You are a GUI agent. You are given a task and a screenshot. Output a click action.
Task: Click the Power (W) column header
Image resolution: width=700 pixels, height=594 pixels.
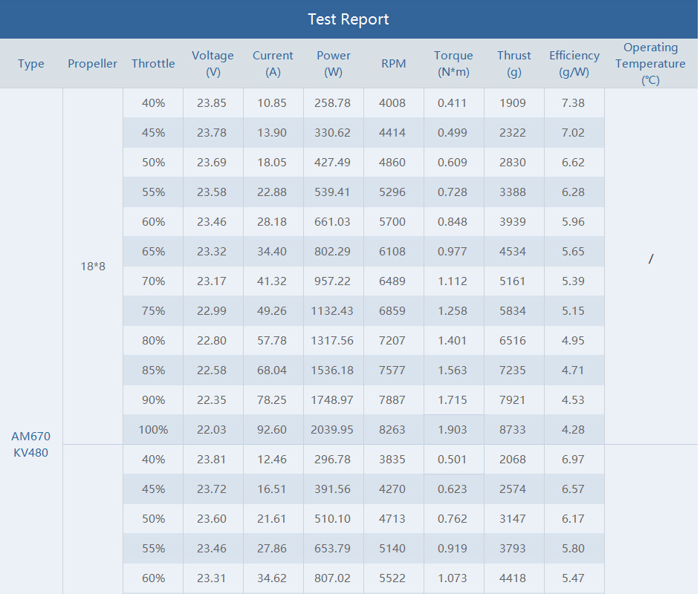pos(334,64)
